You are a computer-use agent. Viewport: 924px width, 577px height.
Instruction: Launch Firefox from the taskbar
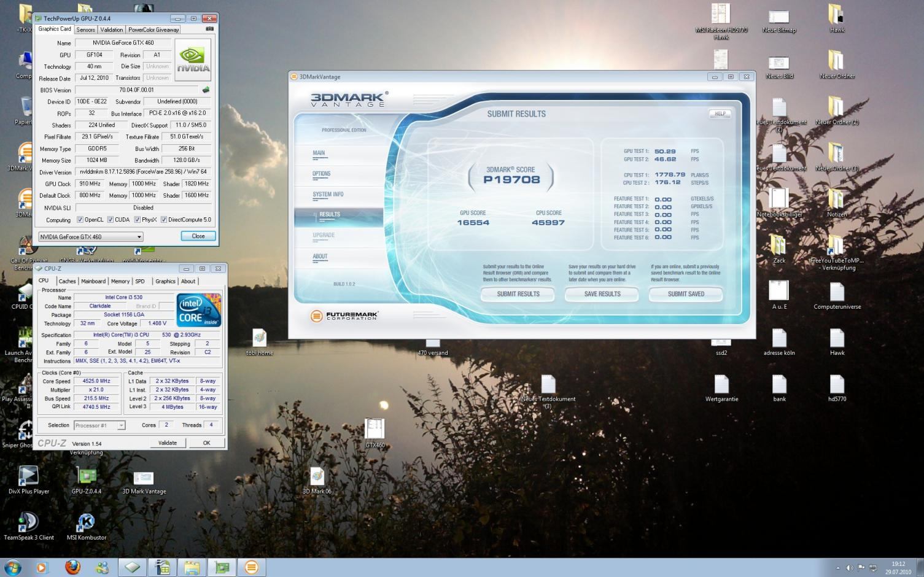pyautogui.click(x=72, y=567)
